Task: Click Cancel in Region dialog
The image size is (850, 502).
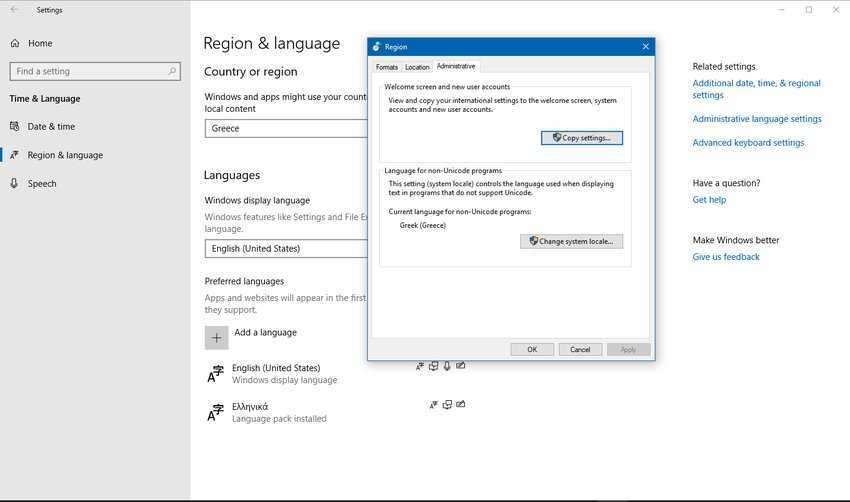Action: click(x=580, y=350)
